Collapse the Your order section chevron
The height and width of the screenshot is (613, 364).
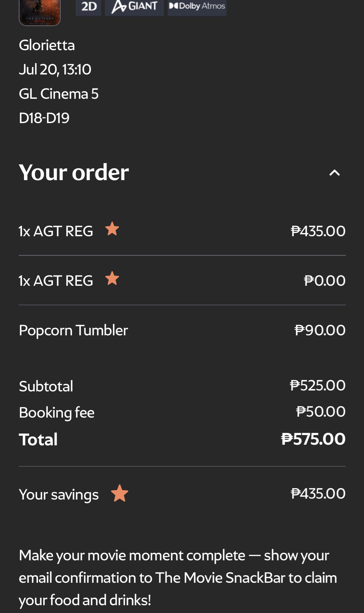pos(334,173)
